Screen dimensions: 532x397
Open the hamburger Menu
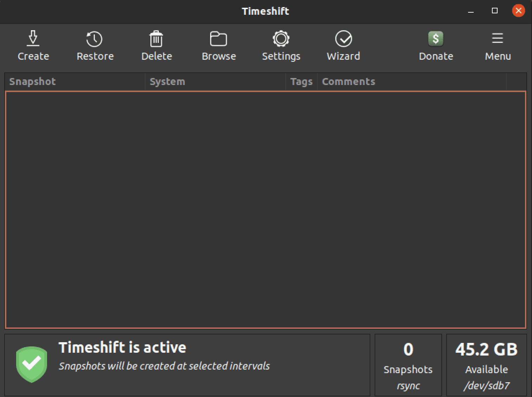[498, 39]
